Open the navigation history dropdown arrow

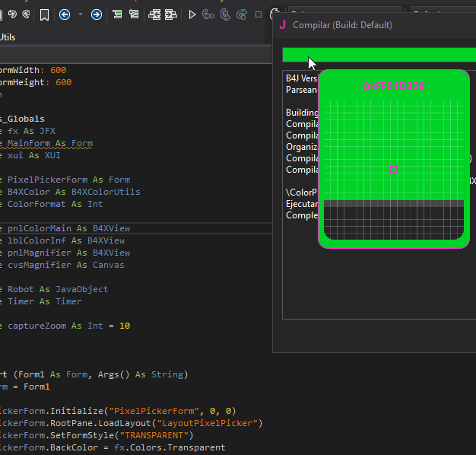[80, 14]
